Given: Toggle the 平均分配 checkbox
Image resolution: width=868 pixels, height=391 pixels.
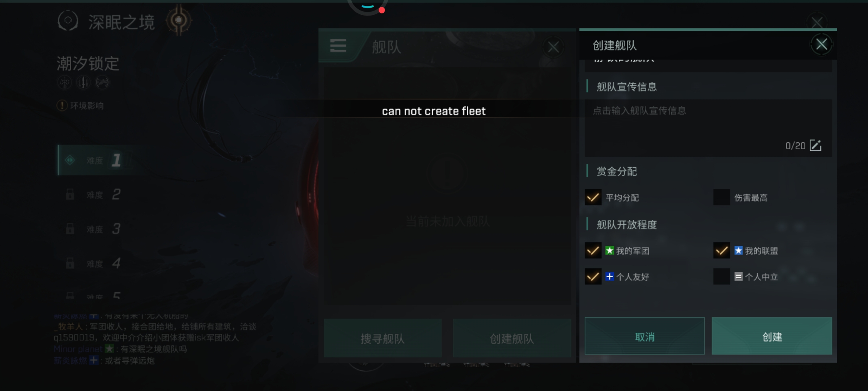Looking at the screenshot, I should 593,197.
